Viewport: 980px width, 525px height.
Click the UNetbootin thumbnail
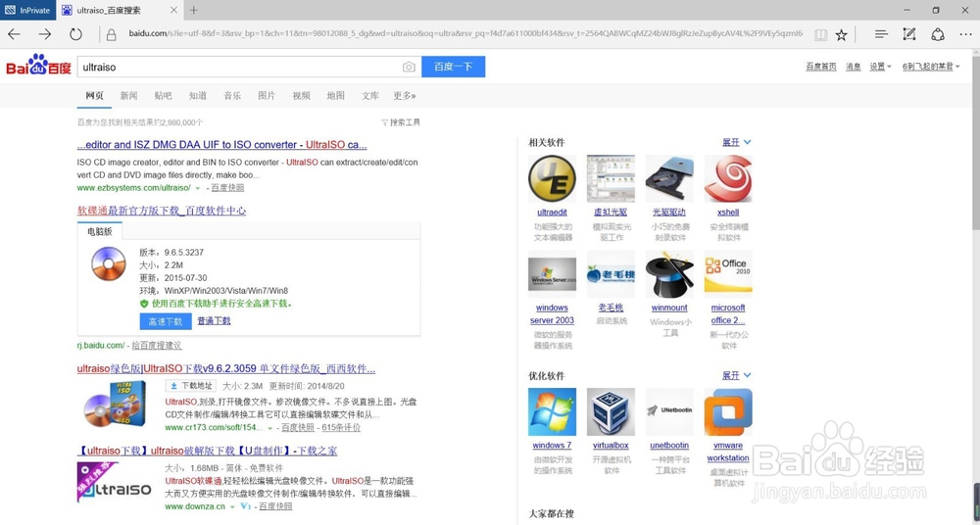point(669,412)
